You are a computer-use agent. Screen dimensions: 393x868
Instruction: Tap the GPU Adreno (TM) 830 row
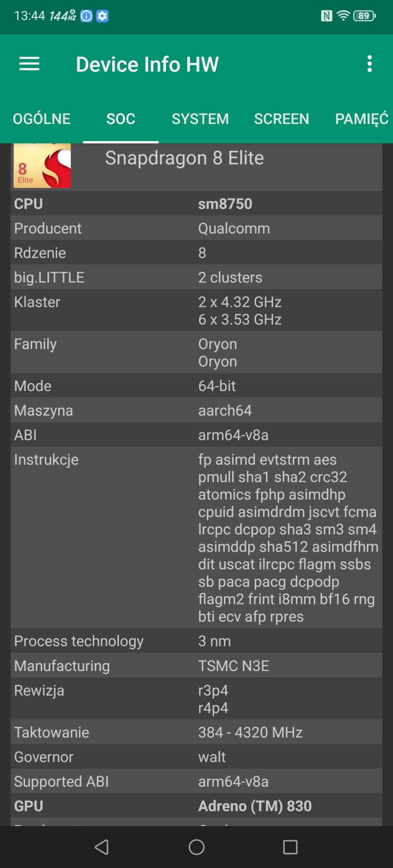(x=196, y=806)
